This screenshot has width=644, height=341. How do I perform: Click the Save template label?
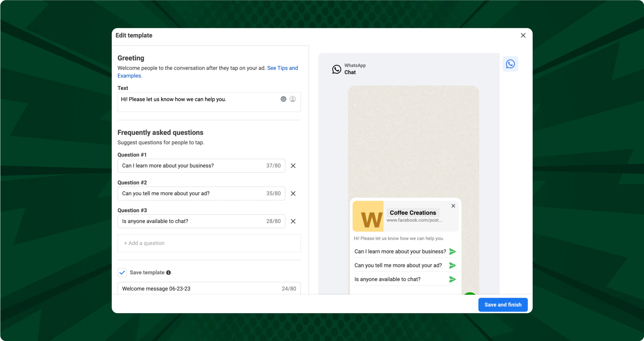[x=147, y=273]
